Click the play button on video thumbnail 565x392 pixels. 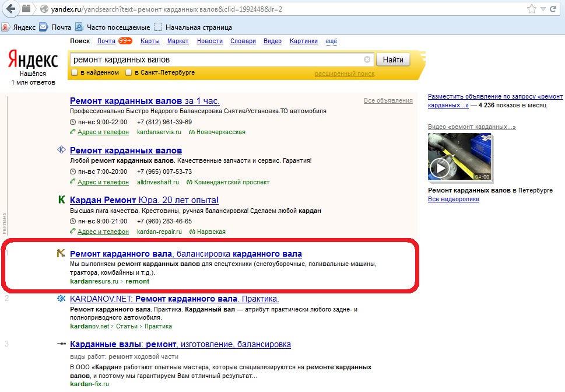pos(440,169)
